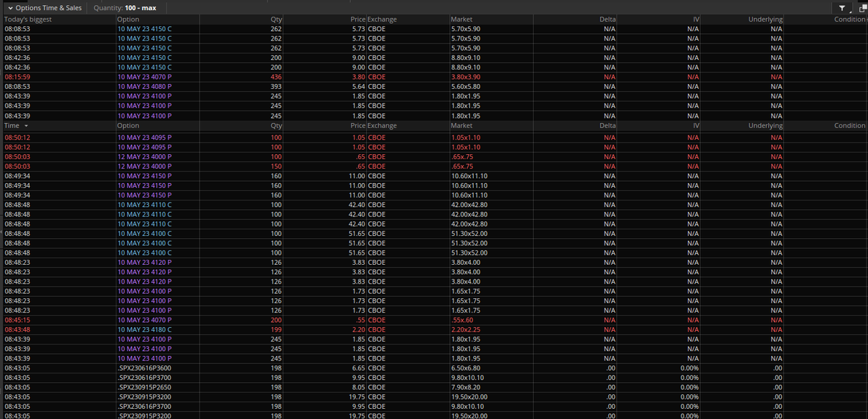Image resolution: width=868 pixels, height=419 pixels.
Task: Select the quantity 150 cell
Action: pyautogui.click(x=275, y=166)
